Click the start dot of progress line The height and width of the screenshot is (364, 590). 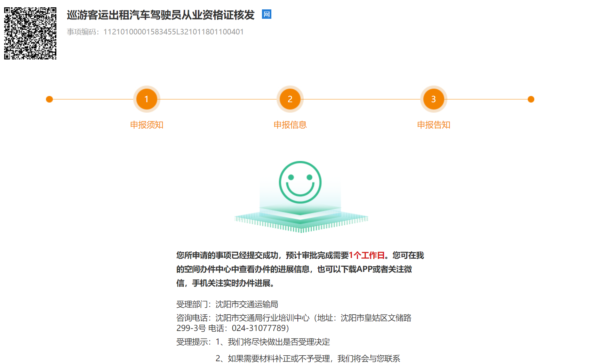click(x=49, y=99)
